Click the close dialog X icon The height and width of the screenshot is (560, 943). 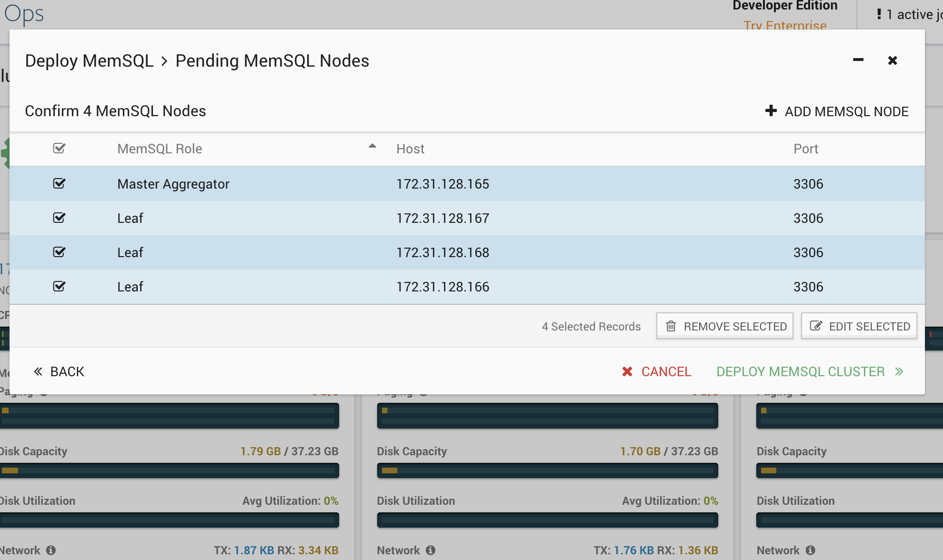[x=893, y=60]
